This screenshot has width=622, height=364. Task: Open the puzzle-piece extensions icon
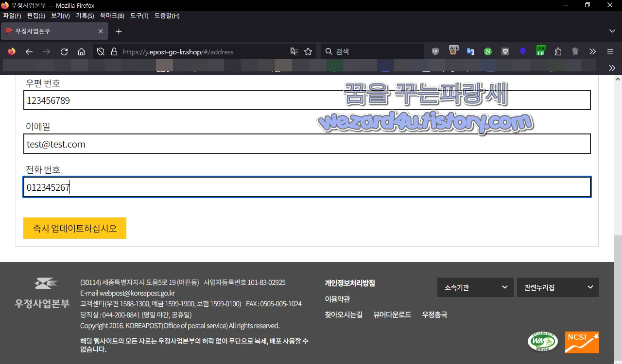click(558, 51)
